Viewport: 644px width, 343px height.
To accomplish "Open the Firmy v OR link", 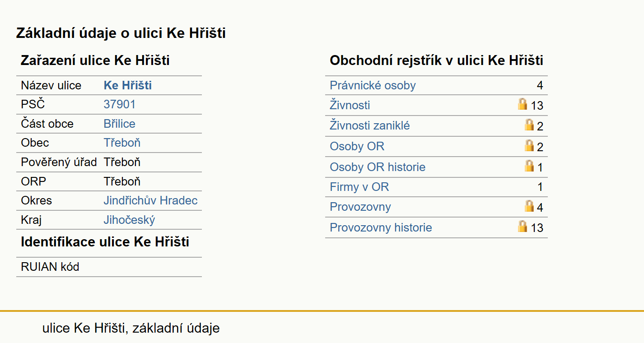I will [359, 187].
